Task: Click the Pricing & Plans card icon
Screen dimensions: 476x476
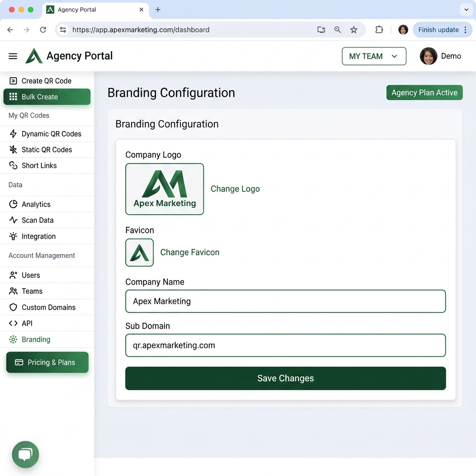Action: click(x=19, y=362)
